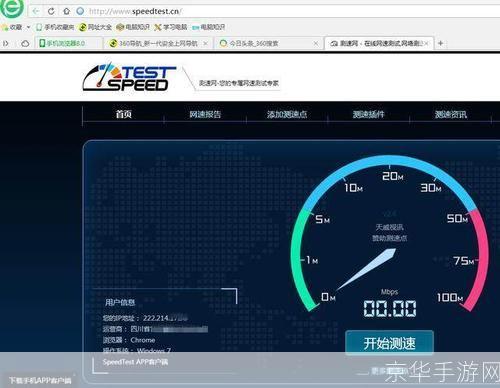The image size is (500, 388).
Task: Click the 开始测速 start test button
Action: pyautogui.click(x=389, y=343)
